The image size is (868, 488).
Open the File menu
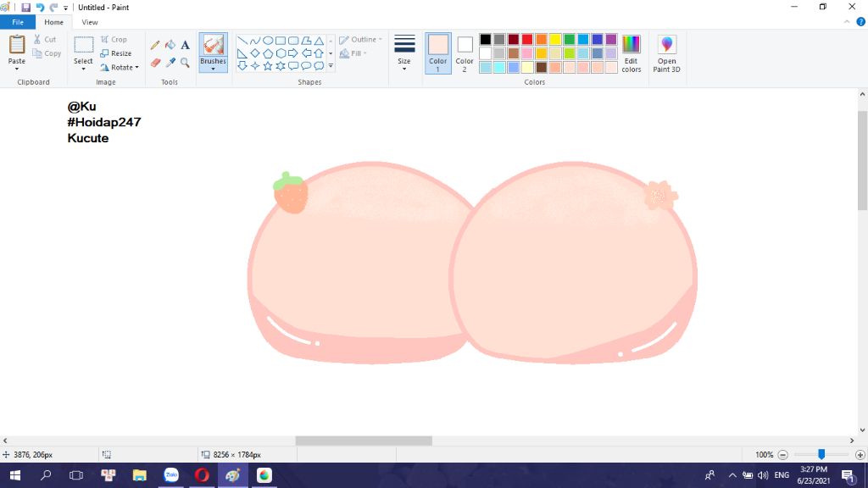point(18,22)
